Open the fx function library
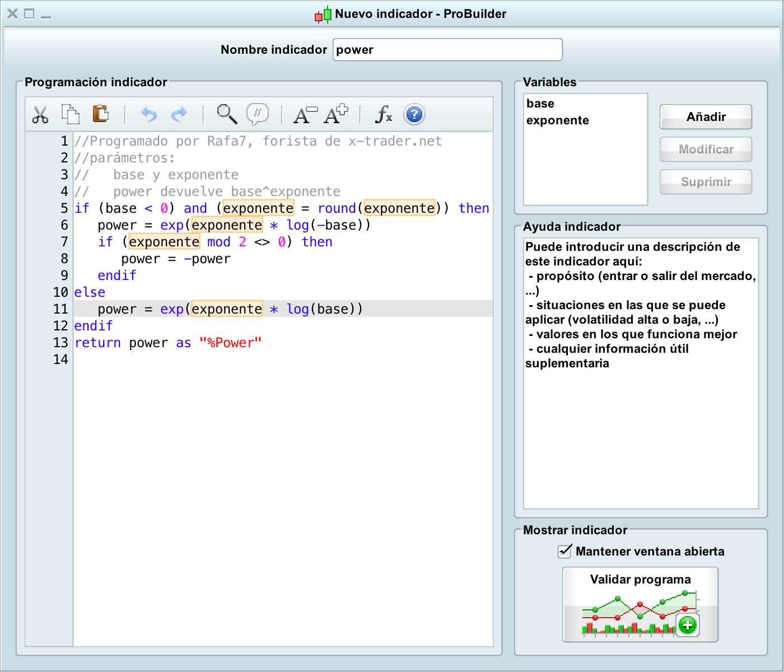Viewport: 784px width, 672px height. [x=384, y=114]
